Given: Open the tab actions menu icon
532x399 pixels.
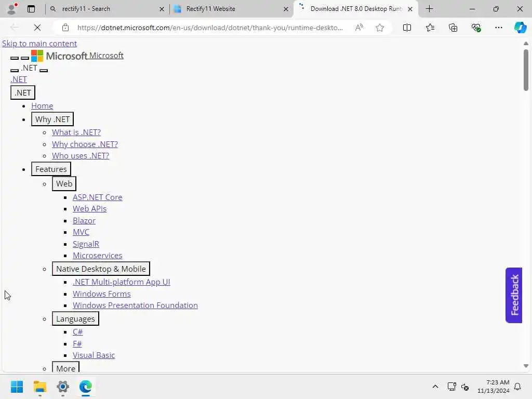Looking at the screenshot, I should [31, 9].
